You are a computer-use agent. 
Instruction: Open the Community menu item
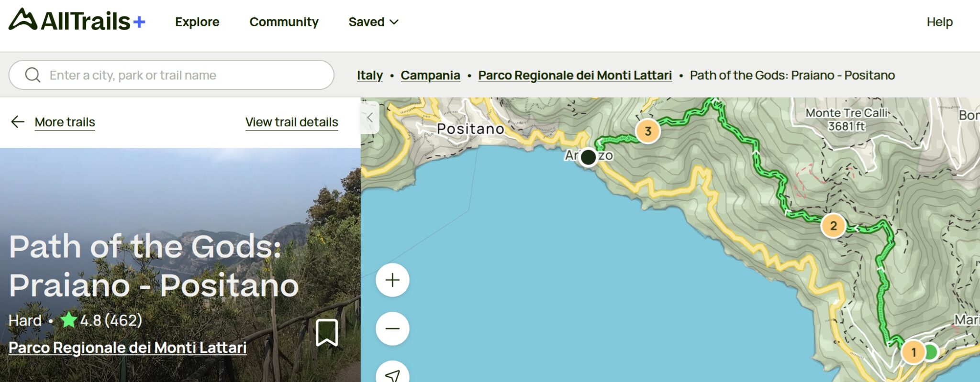pos(284,22)
